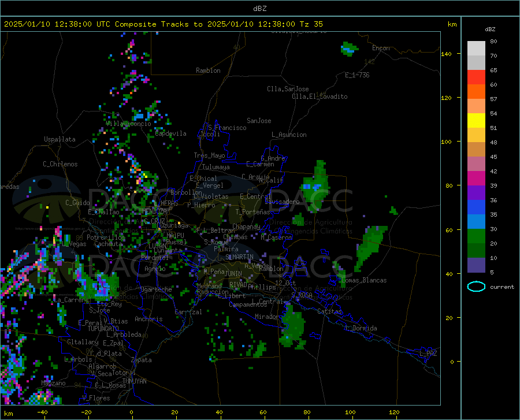The height and width of the screenshot is (420, 520).
Task: Pick the 36-35 dBZ blue legend swatch
Action: coord(476,207)
